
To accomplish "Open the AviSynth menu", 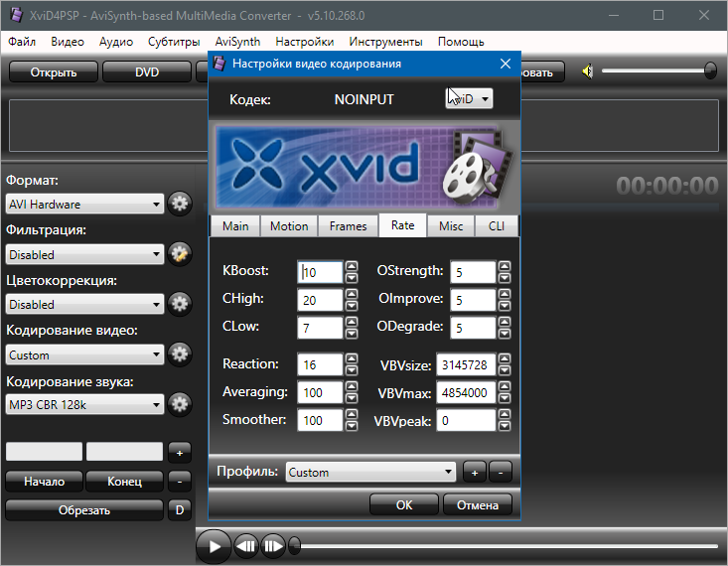I will (237, 42).
